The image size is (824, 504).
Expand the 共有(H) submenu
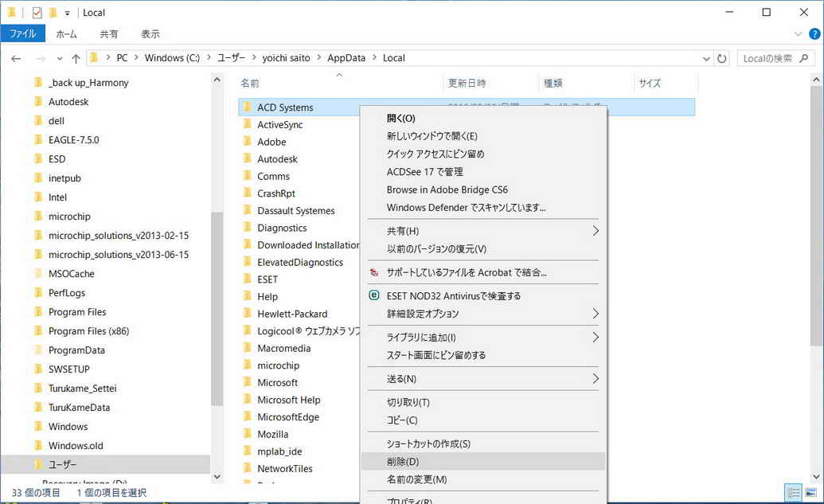(595, 231)
